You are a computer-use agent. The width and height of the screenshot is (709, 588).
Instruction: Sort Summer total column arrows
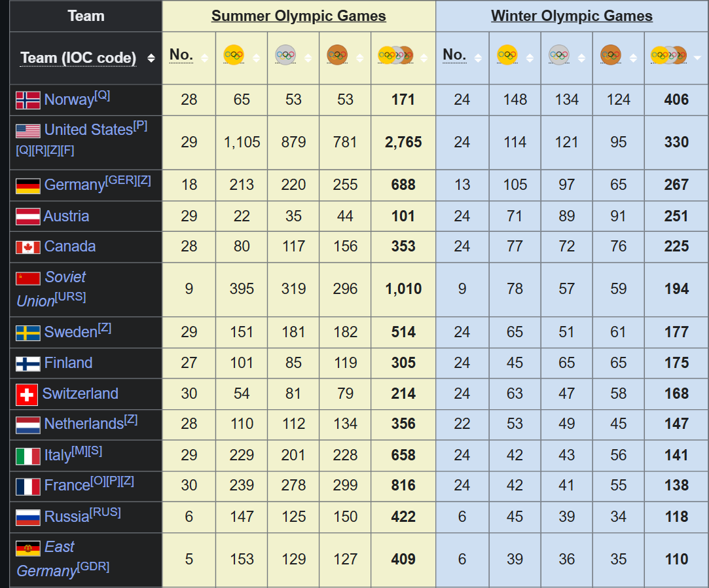pos(424,58)
